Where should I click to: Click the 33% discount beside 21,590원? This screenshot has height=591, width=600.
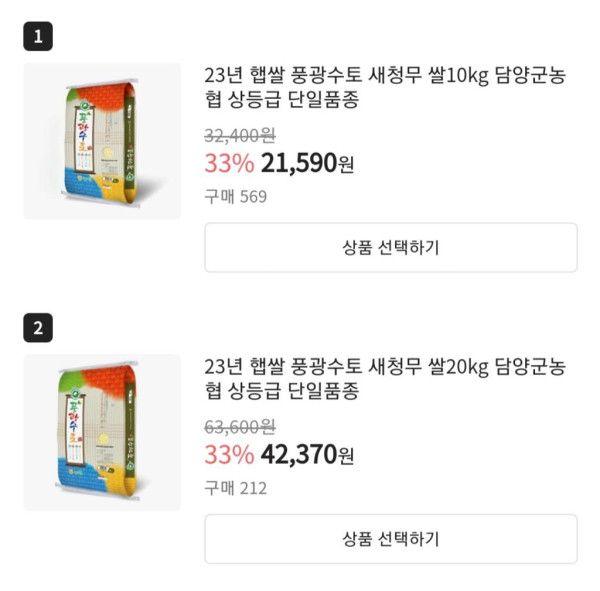coord(229,163)
